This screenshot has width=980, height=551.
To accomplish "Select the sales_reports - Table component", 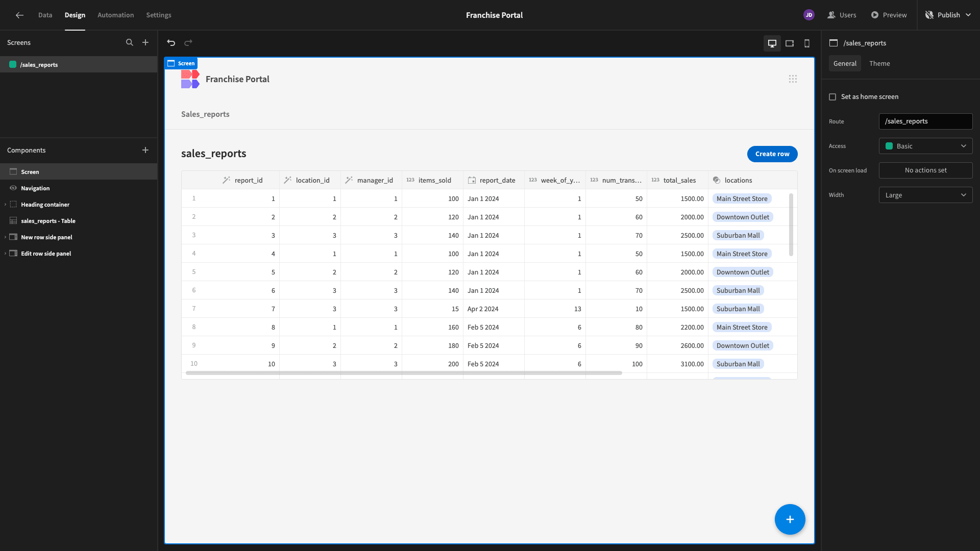I will (79, 221).
